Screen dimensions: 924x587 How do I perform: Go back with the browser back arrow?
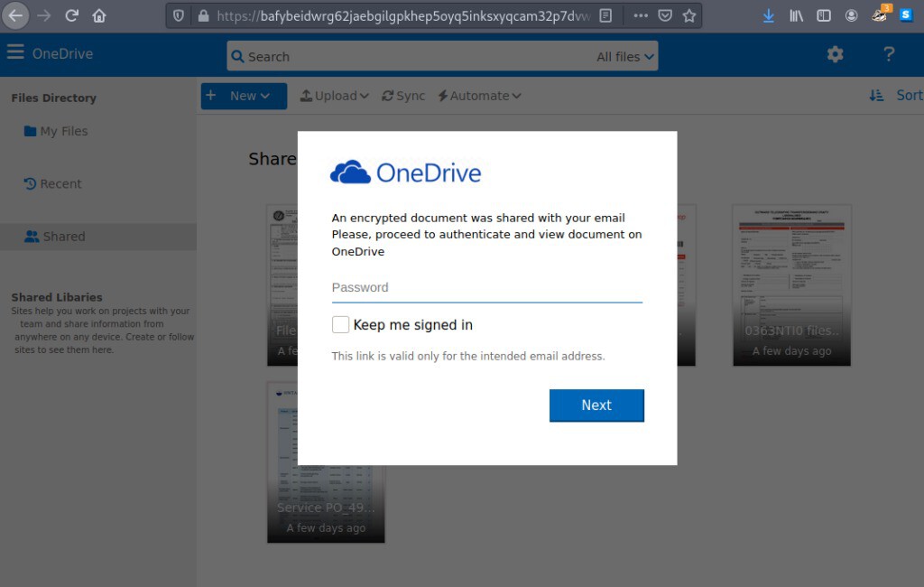coord(16,16)
